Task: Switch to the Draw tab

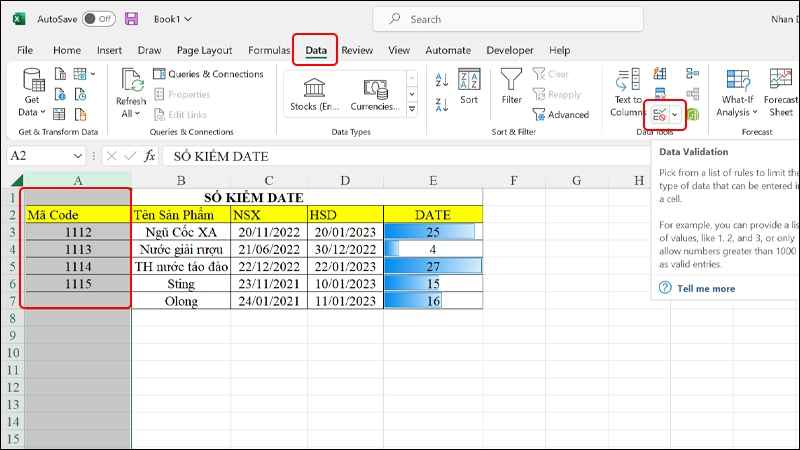Action: [x=149, y=50]
